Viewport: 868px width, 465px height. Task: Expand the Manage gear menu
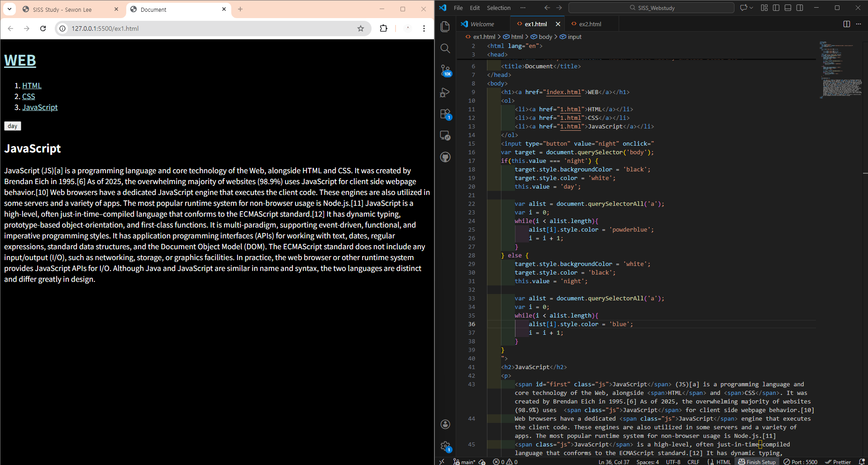[x=445, y=446]
